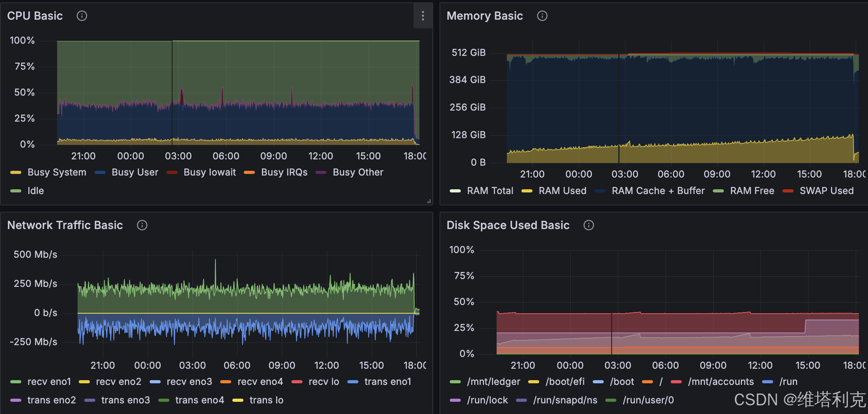The width and height of the screenshot is (868, 414).
Task: Open the CPU Basic panel title
Action: [35, 16]
